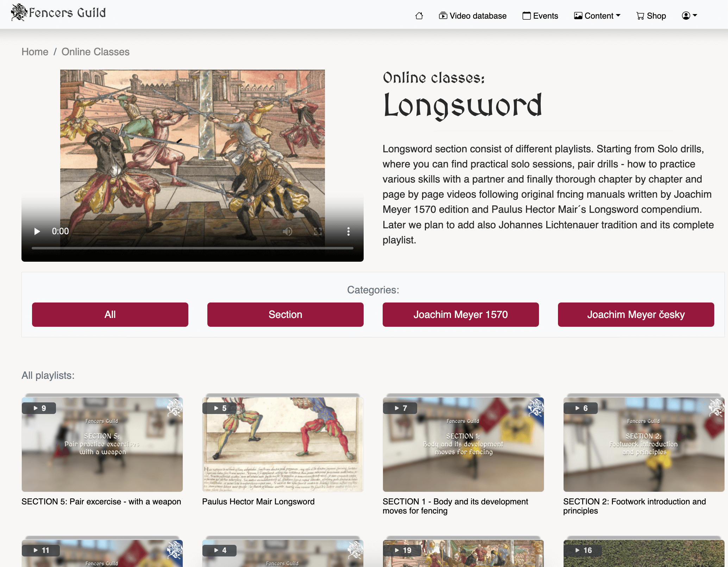Filter by Joachim Meyer 1570
Screen dimensions: 728x567
pos(461,314)
